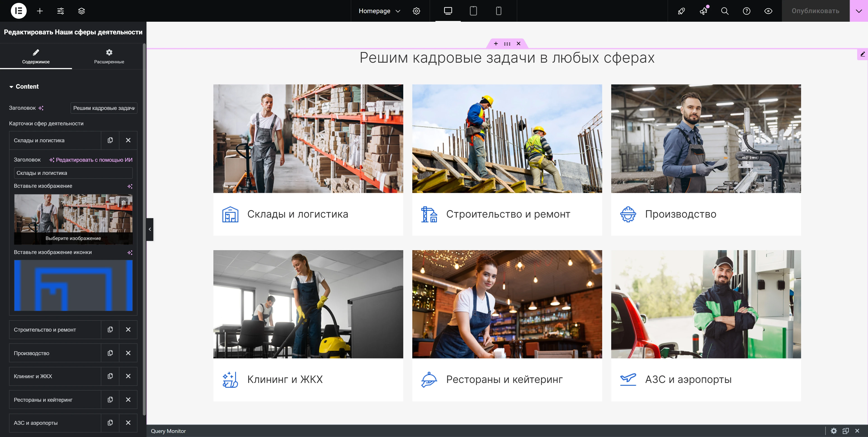Image resolution: width=868 pixels, height=437 pixels.
Task: Open the add element plus icon
Action: pos(40,11)
